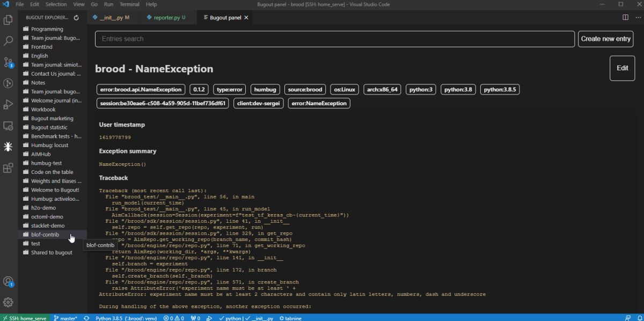Screen dimensions: 644x321
Task: Click the tabnine status bar item
Action: click(290, 318)
